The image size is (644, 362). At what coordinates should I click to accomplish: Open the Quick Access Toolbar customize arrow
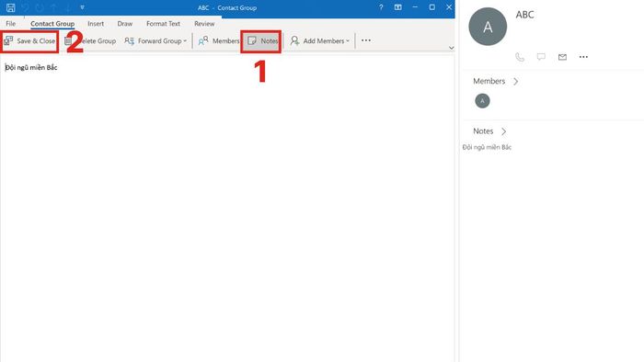click(x=82, y=7)
